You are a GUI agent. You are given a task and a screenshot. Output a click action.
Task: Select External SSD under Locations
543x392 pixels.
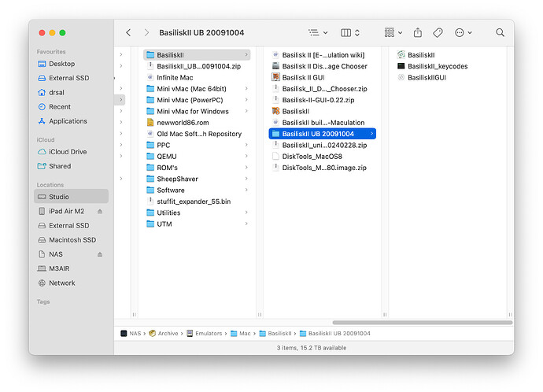tap(71, 225)
